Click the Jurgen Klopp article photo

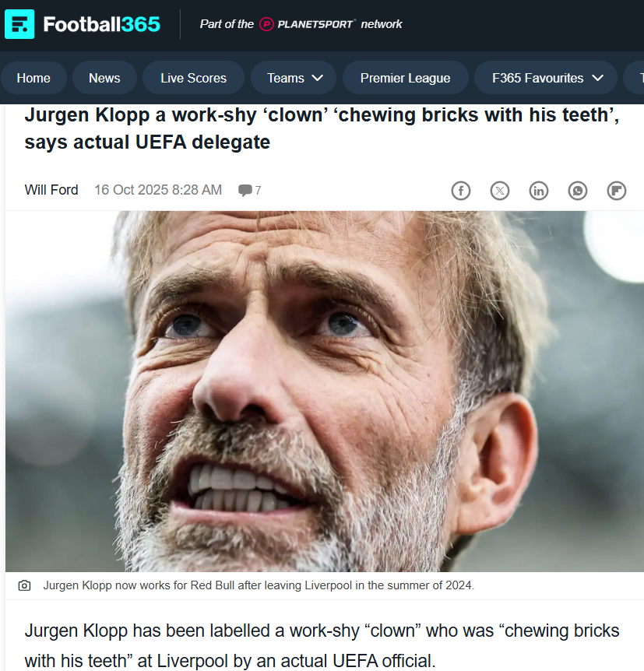click(x=324, y=391)
